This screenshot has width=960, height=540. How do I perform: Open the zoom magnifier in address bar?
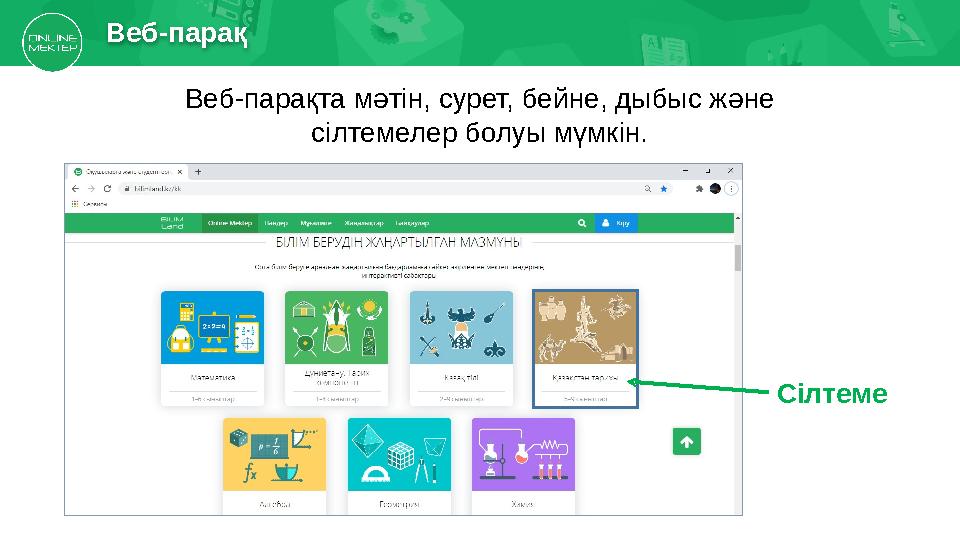[x=648, y=189]
